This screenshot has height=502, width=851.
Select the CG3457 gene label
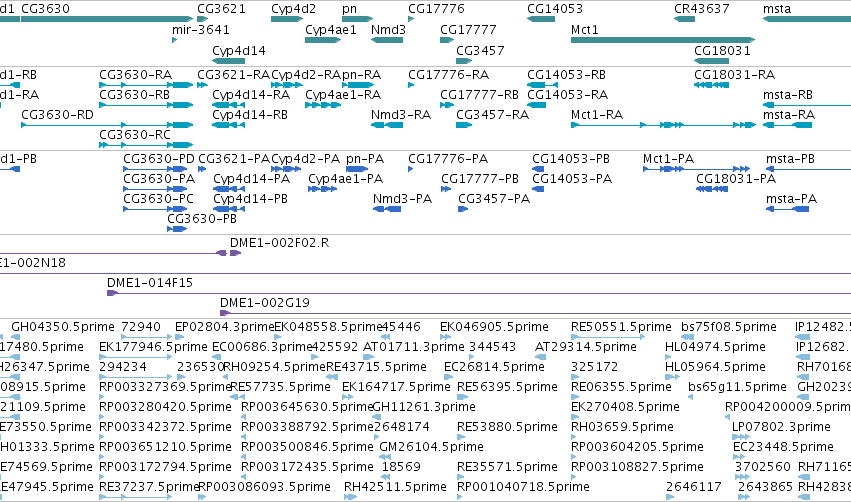(480, 50)
